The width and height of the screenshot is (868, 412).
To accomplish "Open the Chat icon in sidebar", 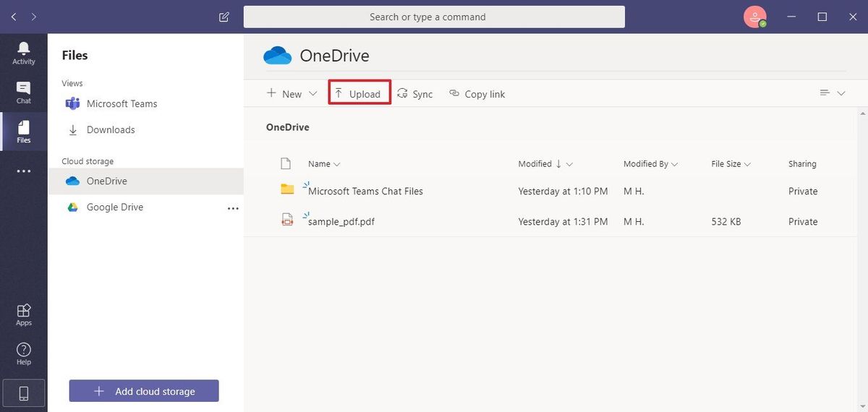I will point(23,92).
